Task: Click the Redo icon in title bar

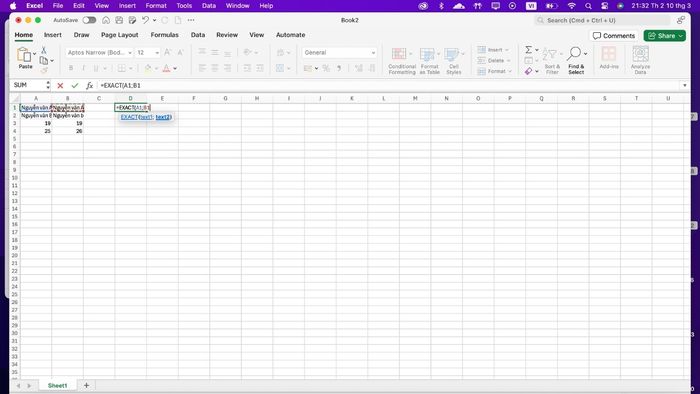Action: click(165, 20)
